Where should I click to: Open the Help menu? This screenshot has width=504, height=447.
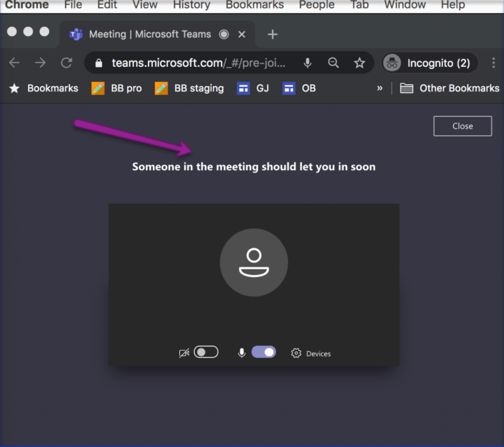[453, 5]
